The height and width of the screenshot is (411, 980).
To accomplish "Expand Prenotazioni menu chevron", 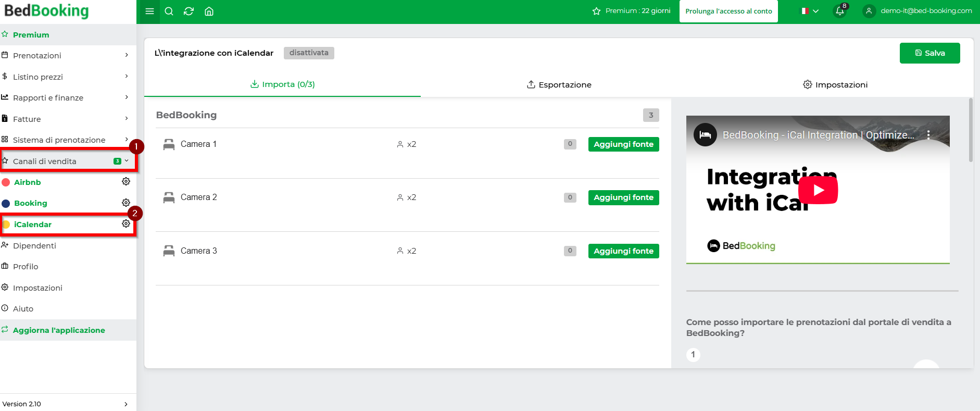I will tap(127, 55).
